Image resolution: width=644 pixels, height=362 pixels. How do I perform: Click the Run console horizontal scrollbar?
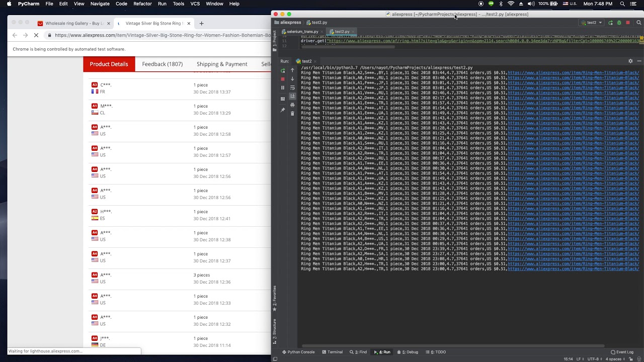[453, 346]
